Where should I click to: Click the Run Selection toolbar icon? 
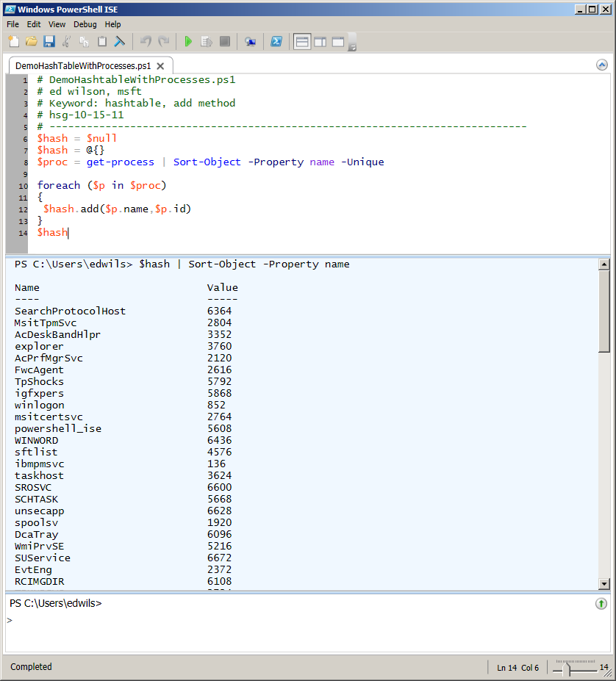pyautogui.click(x=207, y=42)
